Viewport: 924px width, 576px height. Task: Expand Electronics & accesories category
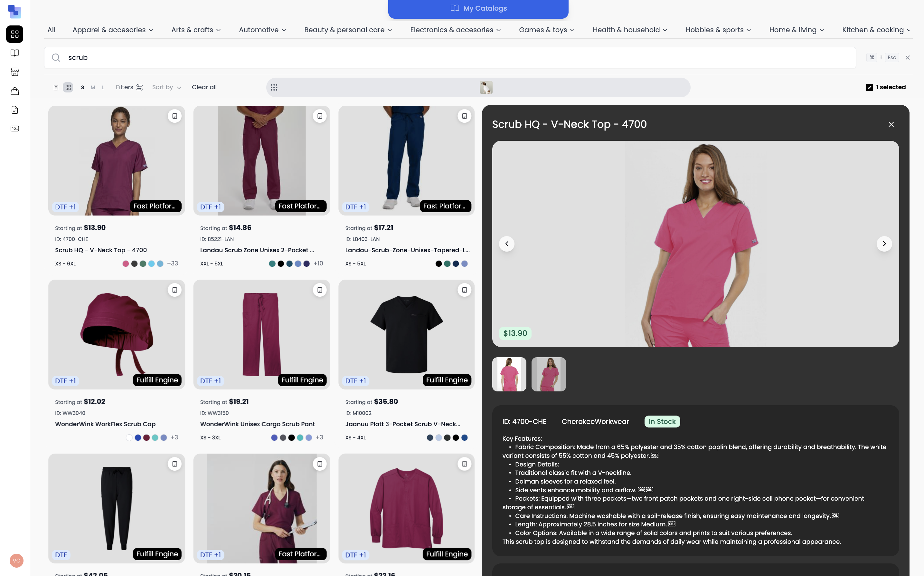click(456, 30)
